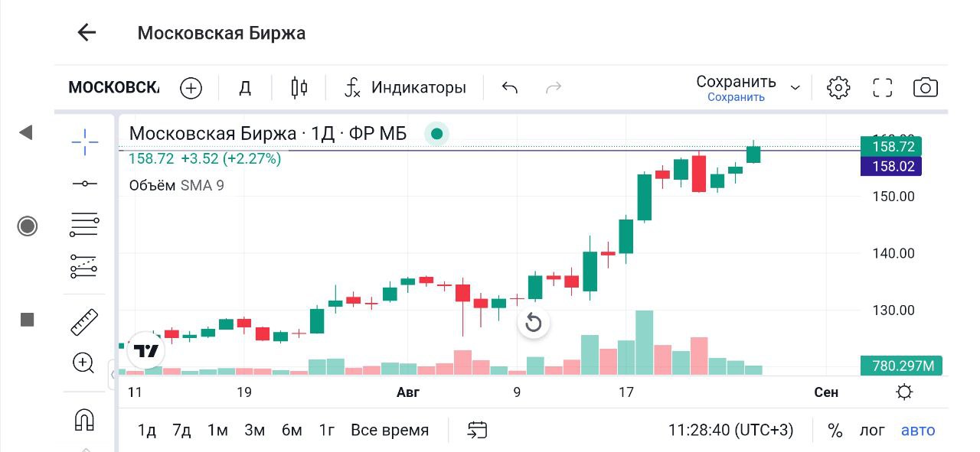Undo the last chart action

coord(510,88)
